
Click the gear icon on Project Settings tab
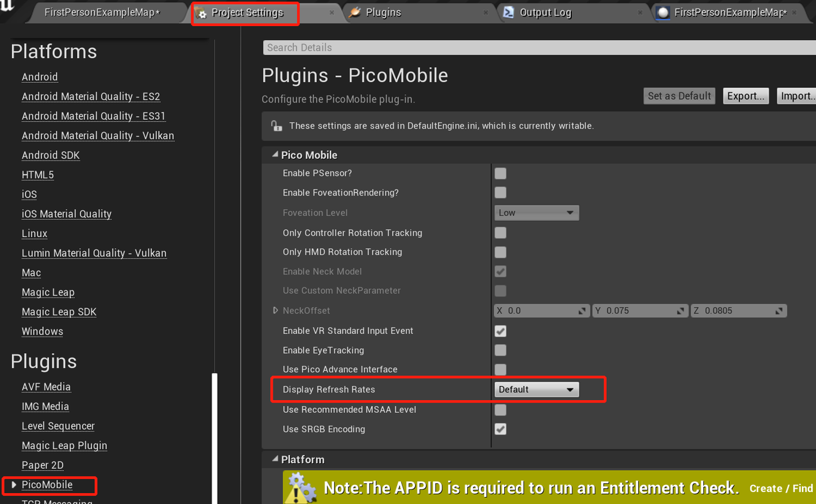(x=201, y=13)
